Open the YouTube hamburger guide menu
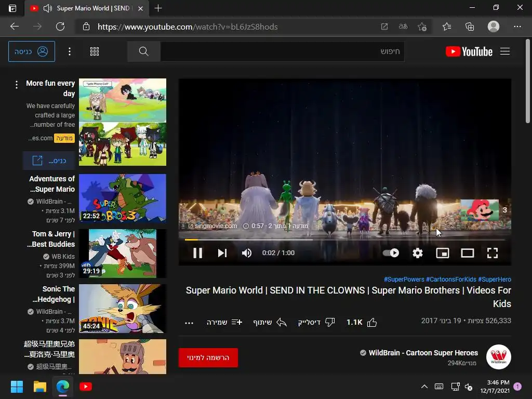Screen dimensions: 532x399 505,51
